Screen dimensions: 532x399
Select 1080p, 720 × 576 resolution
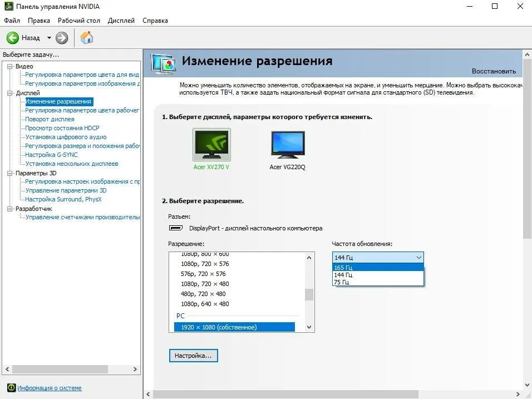(205, 264)
